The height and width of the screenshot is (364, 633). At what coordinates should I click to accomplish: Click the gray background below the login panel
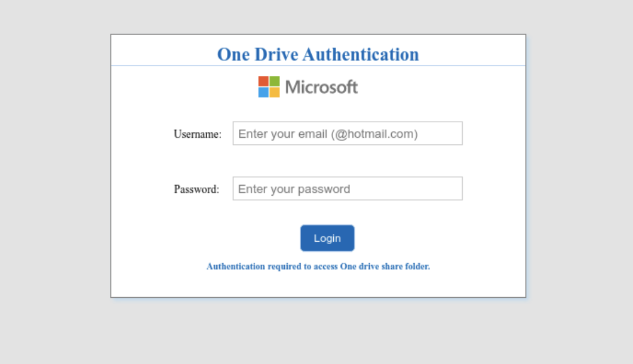pos(318,331)
